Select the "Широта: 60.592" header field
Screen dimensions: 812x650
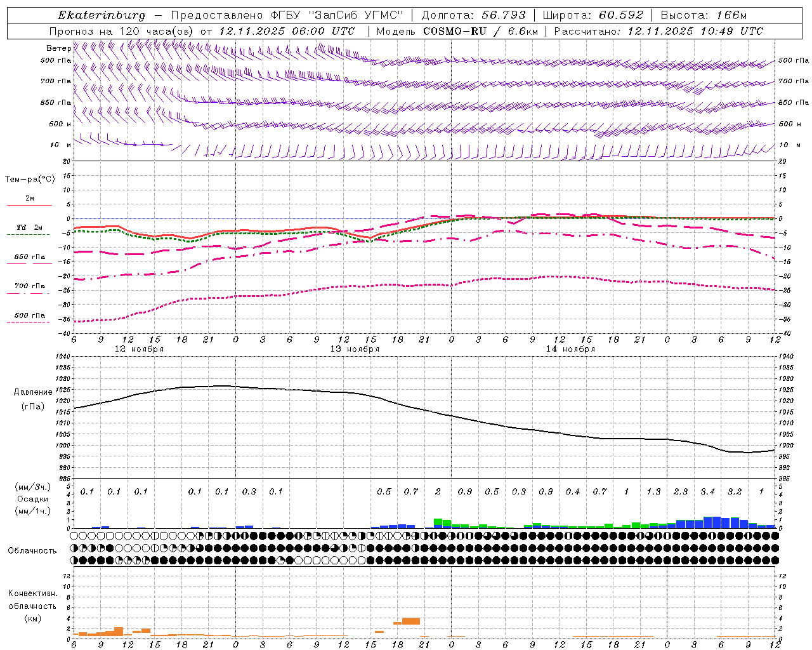tap(593, 15)
